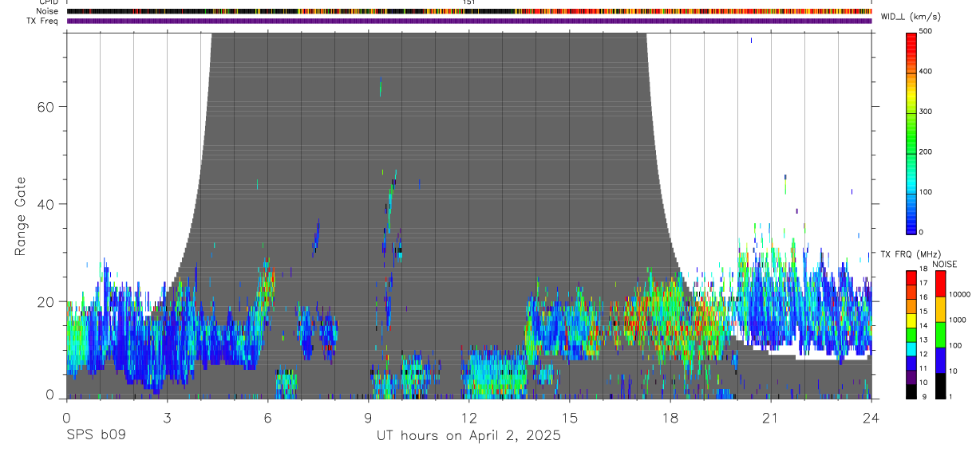Click the 9 hour tick on the UT axis
The width and height of the screenshot is (980, 452).
tap(368, 418)
